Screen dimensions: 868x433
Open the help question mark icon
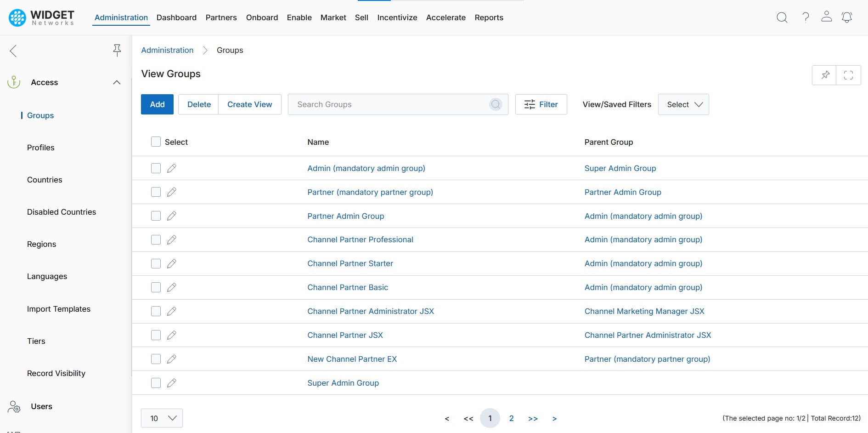click(x=806, y=17)
